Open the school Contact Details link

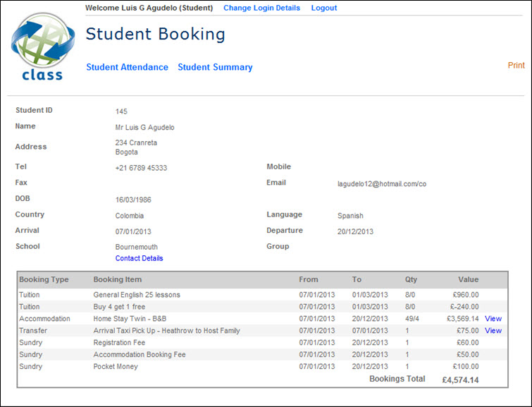click(139, 258)
